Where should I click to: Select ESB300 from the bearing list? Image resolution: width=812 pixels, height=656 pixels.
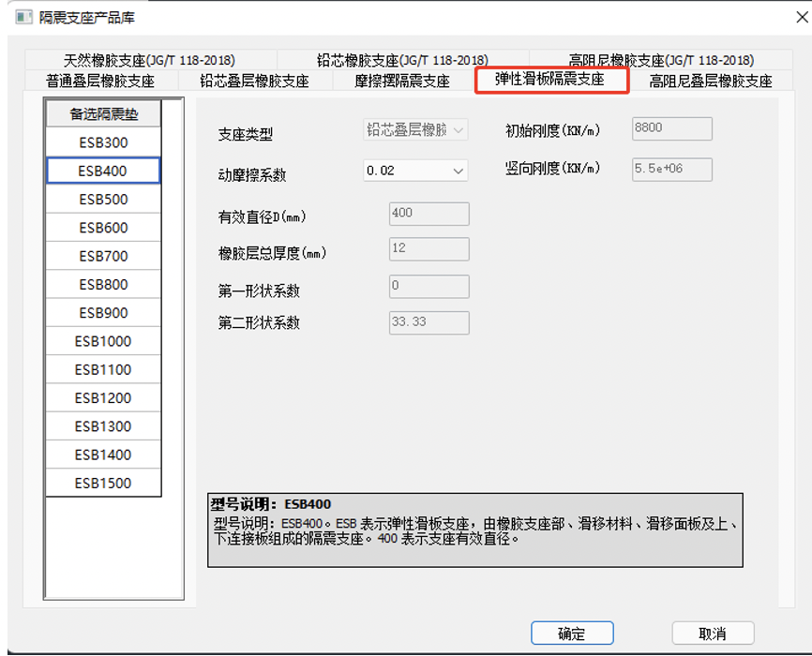(101, 142)
